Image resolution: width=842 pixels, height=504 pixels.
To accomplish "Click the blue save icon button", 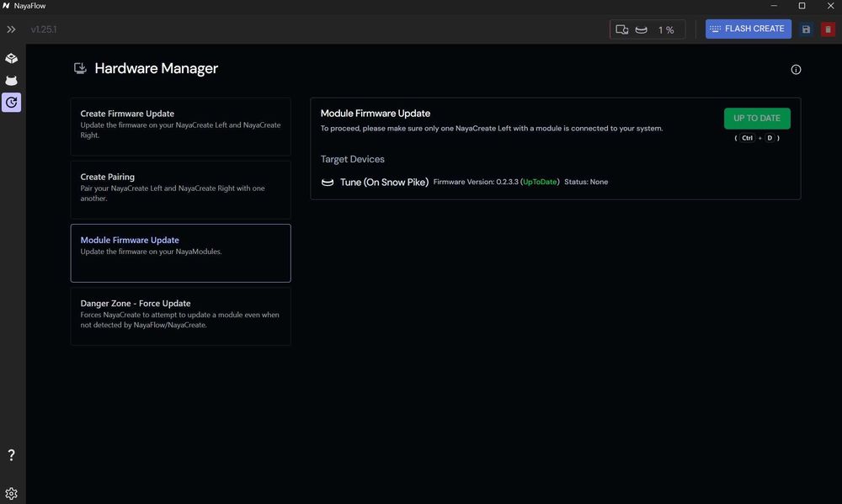I will pos(806,29).
